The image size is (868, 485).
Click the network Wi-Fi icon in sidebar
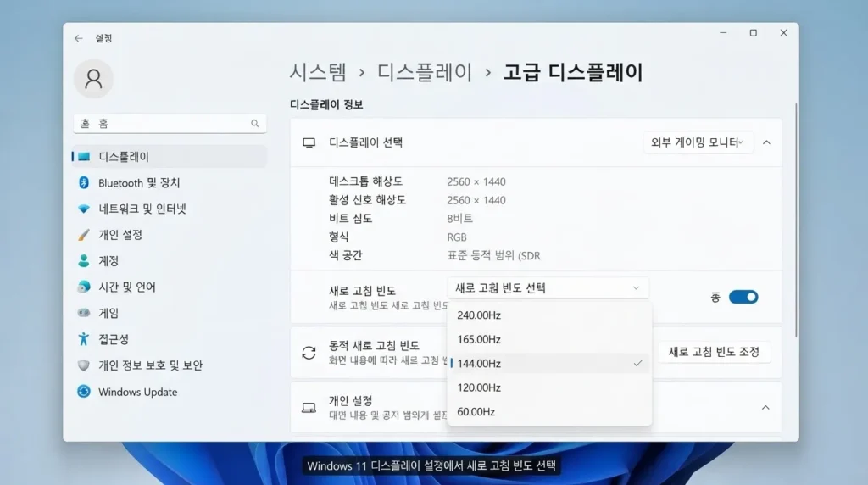84,209
